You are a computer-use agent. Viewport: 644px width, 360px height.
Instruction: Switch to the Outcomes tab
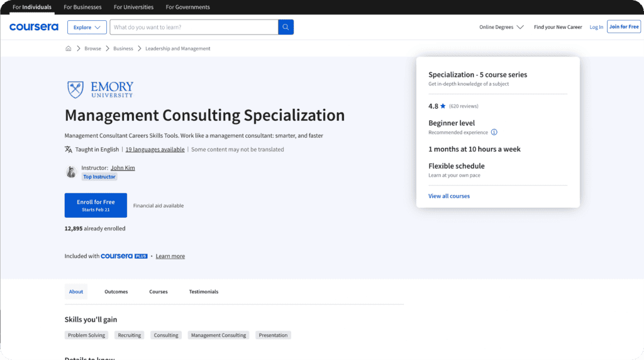(116, 291)
